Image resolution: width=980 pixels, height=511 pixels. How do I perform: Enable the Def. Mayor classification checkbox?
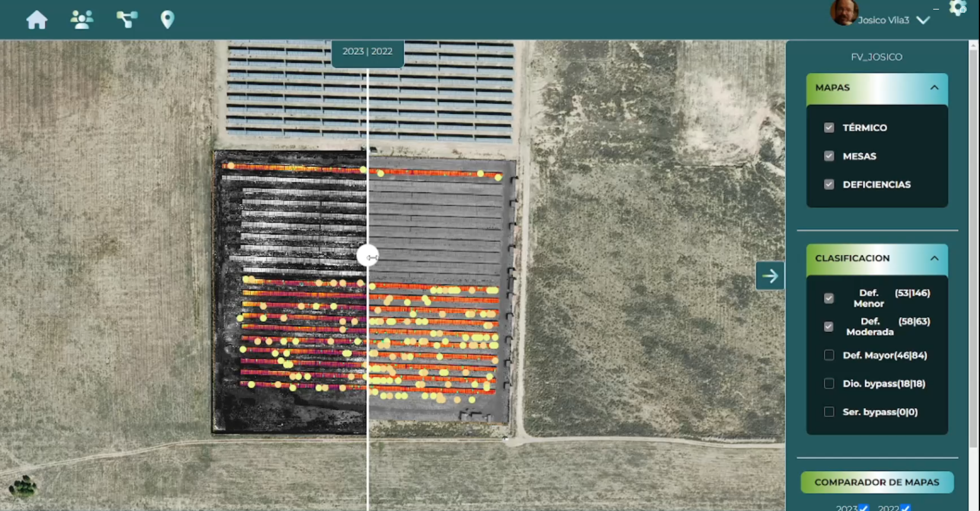(x=829, y=355)
